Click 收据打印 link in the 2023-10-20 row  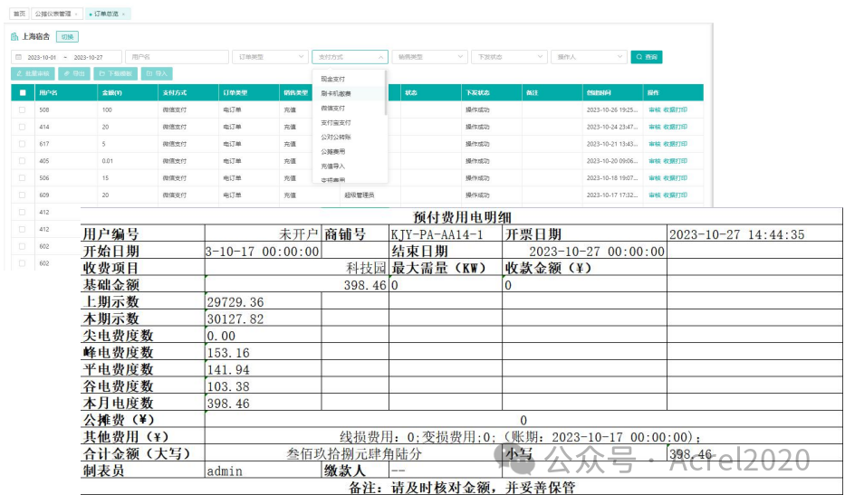click(x=676, y=161)
